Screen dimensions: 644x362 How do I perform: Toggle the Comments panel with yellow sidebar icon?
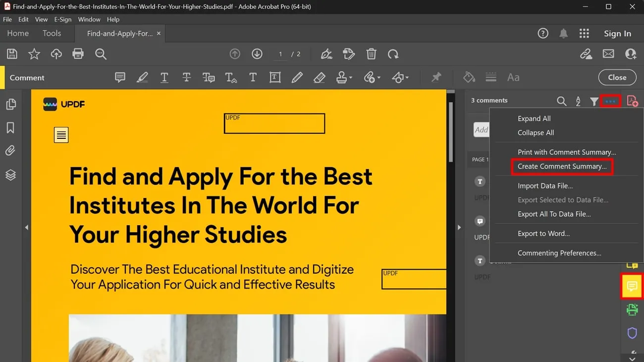pyautogui.click(x=632, y=286)
